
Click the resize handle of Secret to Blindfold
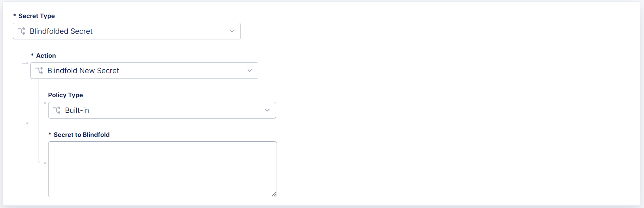[x=274, y=195]
